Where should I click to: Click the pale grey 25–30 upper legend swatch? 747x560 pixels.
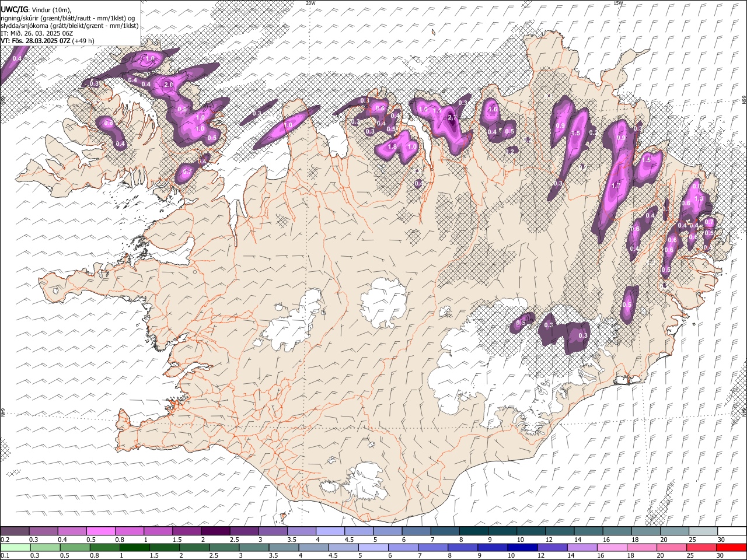[702, 531]
